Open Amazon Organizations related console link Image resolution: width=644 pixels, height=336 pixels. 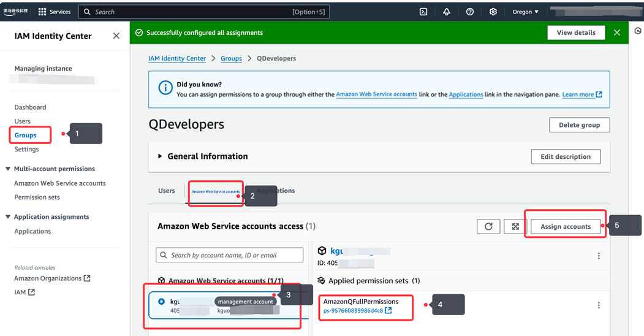(x=52, y=278)
